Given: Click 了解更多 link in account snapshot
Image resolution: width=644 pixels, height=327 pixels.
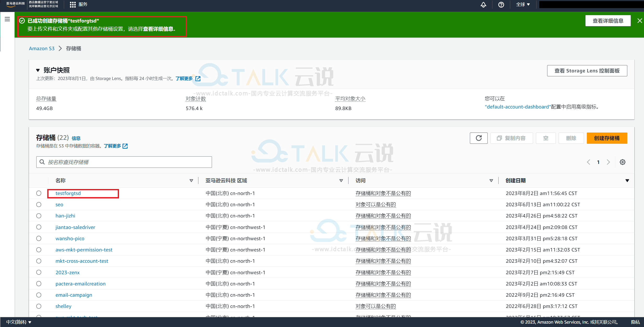Looking at the screenshot, I should 184,78.
